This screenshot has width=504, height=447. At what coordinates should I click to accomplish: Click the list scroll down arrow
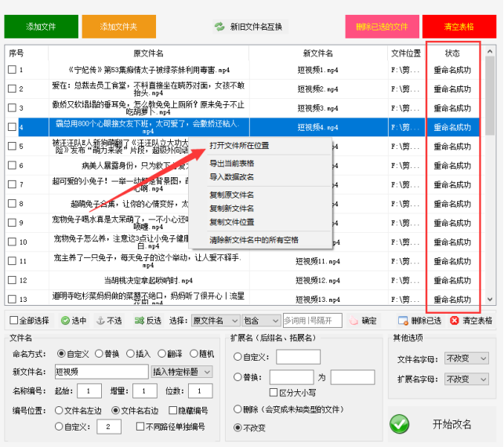click(x=490, y=300)
